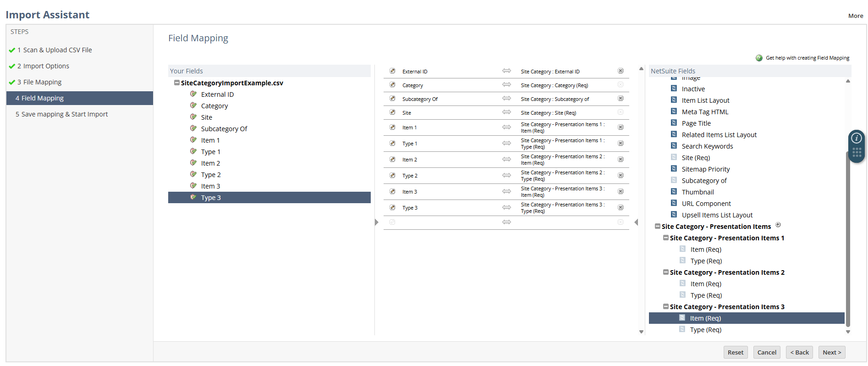The height and width of the screenshot is (366, 868).
Task: Open the More menu at top right
Action: click(856, 16)
